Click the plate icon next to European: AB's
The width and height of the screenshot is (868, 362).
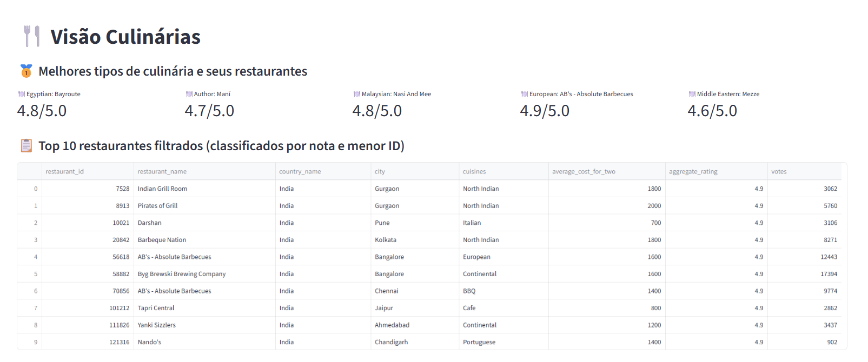point(525,94)
